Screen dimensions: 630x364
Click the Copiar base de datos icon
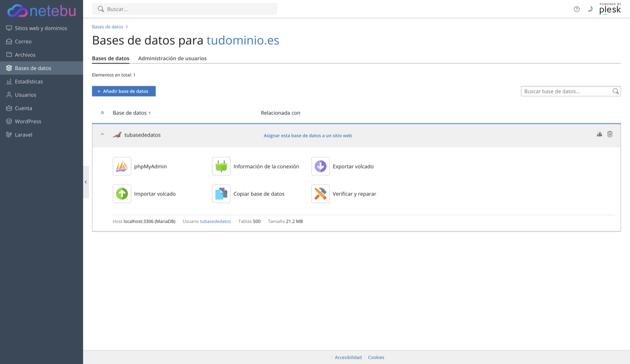pyautogui.click(x=221, y=193)
